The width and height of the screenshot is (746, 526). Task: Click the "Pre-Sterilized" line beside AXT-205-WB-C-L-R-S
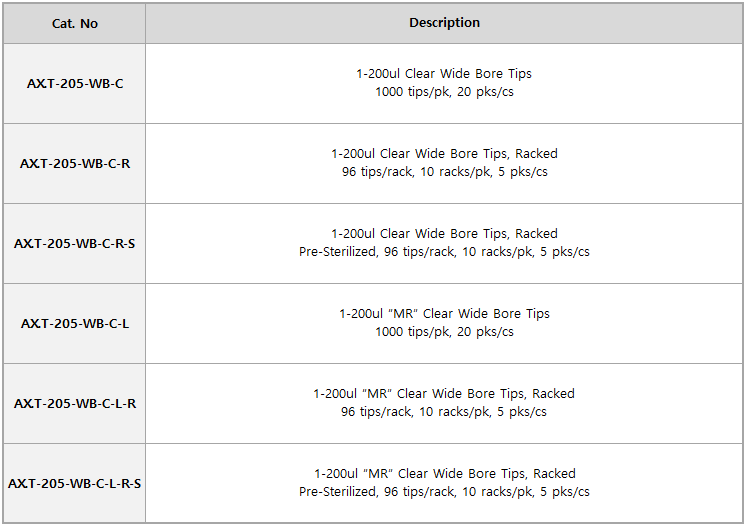pos(444,492)
